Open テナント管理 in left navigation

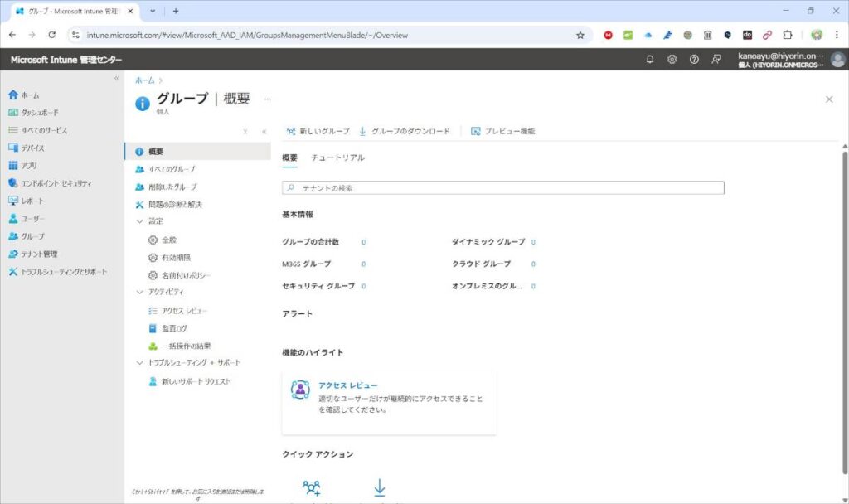(x=33, y=254)
